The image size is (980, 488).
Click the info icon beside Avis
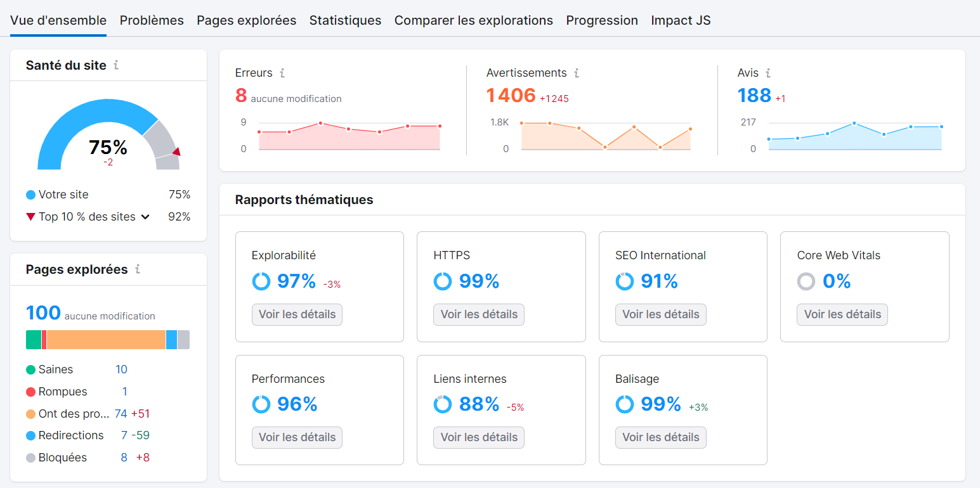768,73
